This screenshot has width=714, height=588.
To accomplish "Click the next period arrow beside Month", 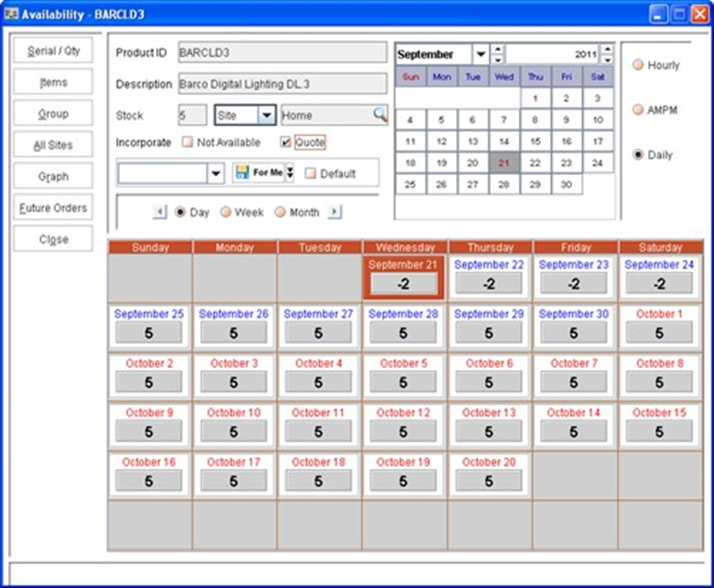I will coord(335,212).
